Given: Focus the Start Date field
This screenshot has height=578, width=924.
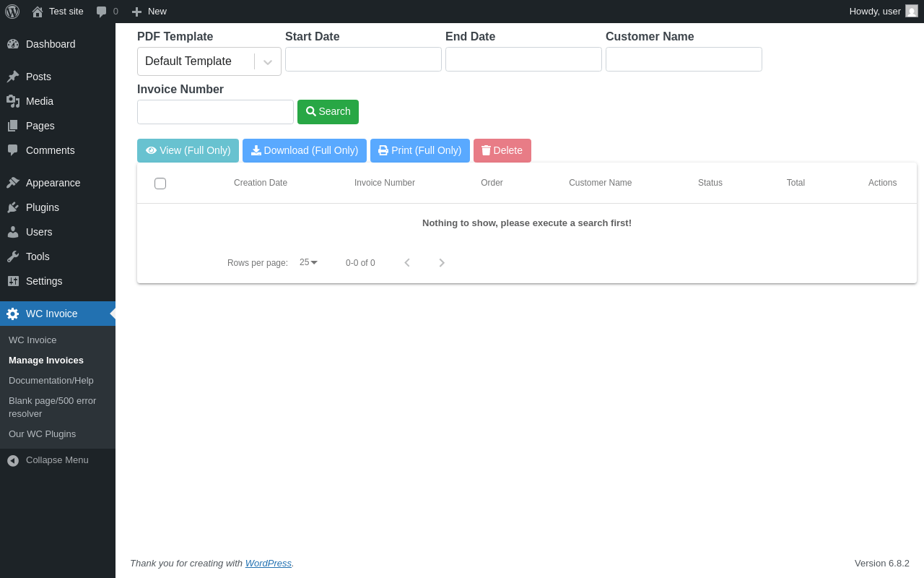Looking at the screenshot, I should click(x=363, y=59).
